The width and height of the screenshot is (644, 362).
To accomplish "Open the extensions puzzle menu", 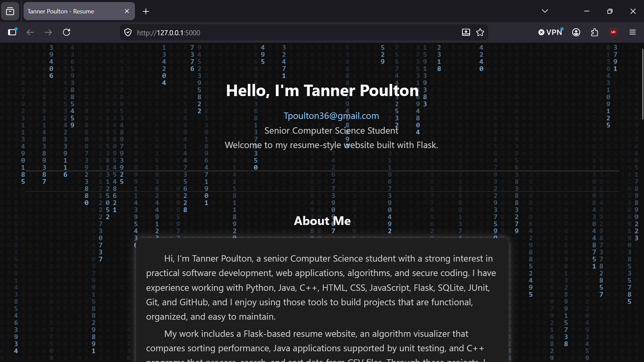I will click(x=595, y=32).
